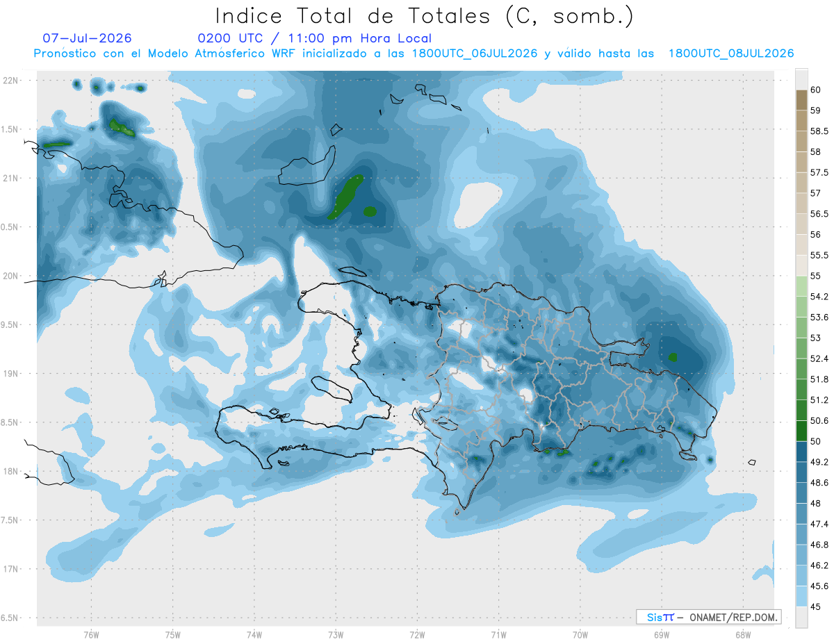This screenshot has width=834, height=644.
Task: Click the latitude label '22N'
Action: tap(10, 81)
